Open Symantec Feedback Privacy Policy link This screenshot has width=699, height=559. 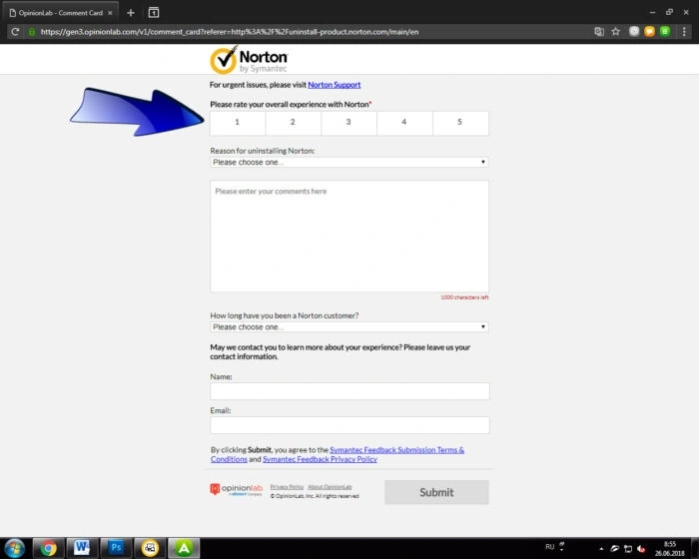coord(320,459)
